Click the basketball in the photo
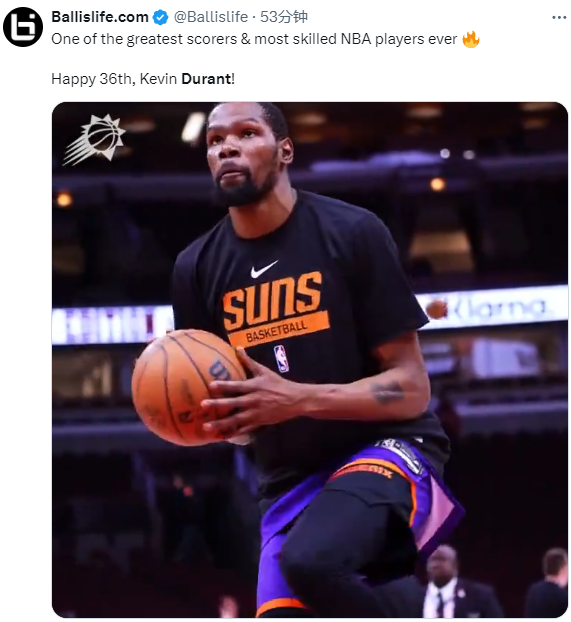The image size is (571, 622). [x=188, y=387]
